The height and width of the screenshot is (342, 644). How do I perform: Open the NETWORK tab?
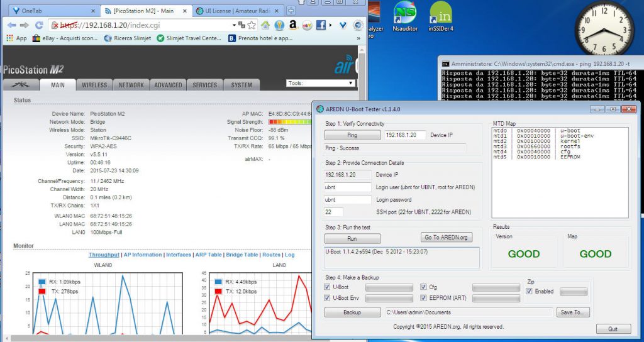click(x=131, y=85)
